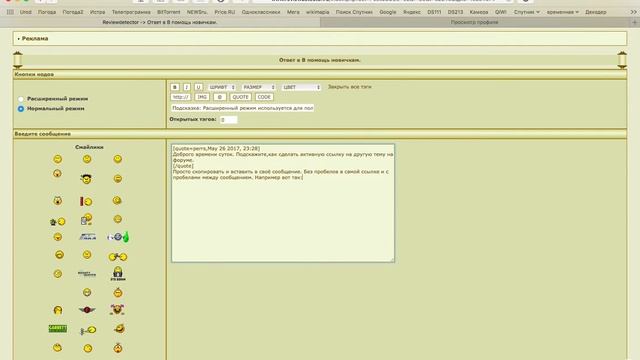This screenshot has height=360, width=640.
Task: Insert the winged red emblem smiley
Action: (87, 310)
